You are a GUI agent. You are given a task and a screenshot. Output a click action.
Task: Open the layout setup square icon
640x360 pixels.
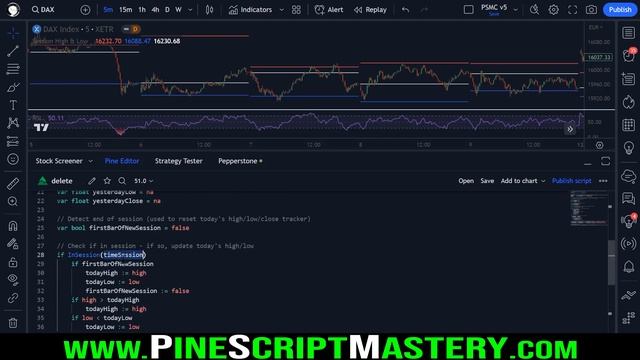469,9
